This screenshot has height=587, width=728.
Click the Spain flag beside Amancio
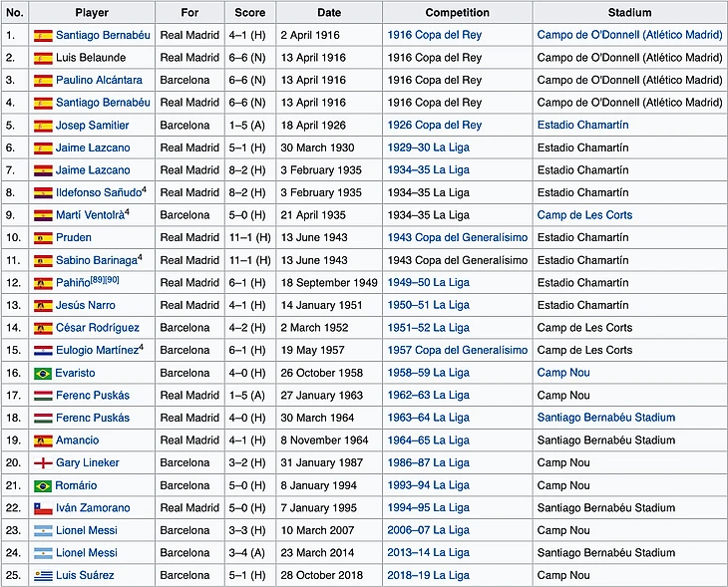[43, 440]
